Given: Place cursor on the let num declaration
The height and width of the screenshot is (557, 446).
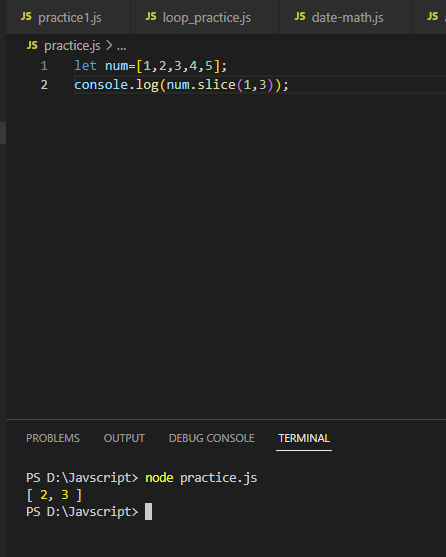Looking at the screenshot, I should coord(151,66).
